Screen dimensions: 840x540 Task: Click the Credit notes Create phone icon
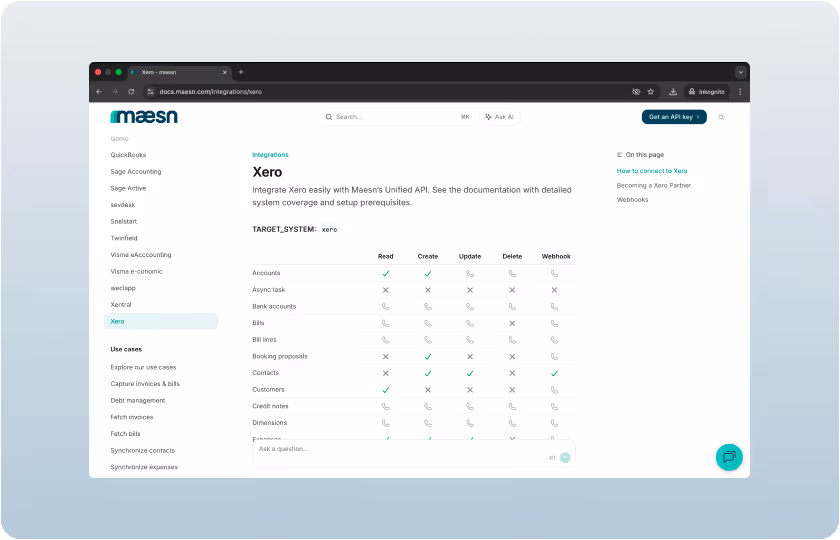(428, 406)
